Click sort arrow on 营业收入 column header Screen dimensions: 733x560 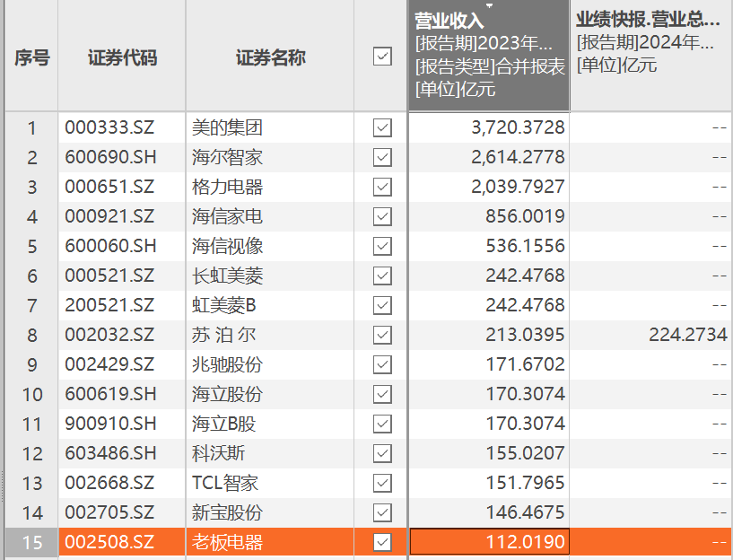click(x=489, y=5)
